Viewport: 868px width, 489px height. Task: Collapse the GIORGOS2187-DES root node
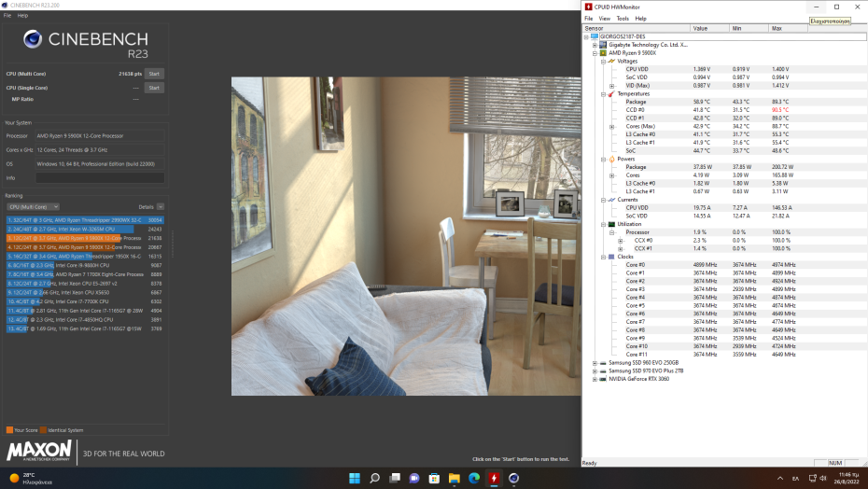coord(586,36)
